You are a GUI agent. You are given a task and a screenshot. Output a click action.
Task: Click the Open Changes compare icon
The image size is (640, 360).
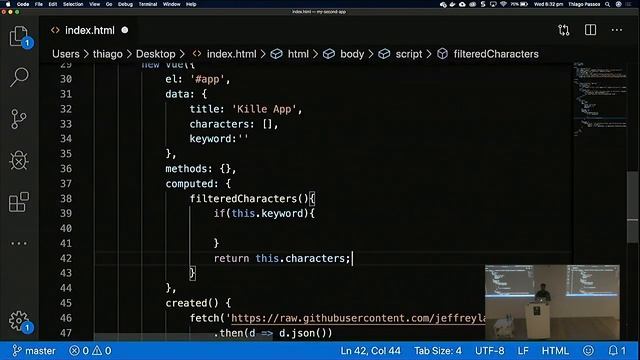[564, 30]
